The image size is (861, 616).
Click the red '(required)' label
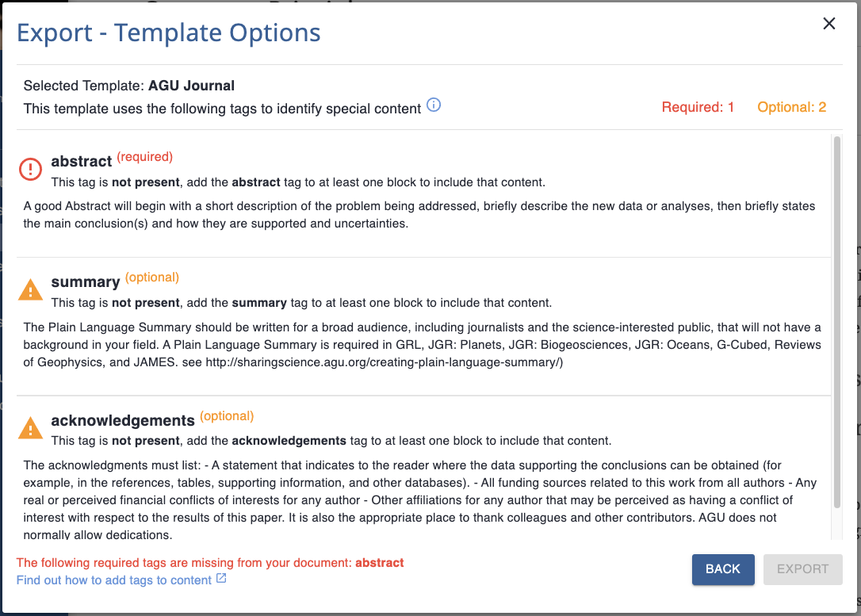coord(145,157)
